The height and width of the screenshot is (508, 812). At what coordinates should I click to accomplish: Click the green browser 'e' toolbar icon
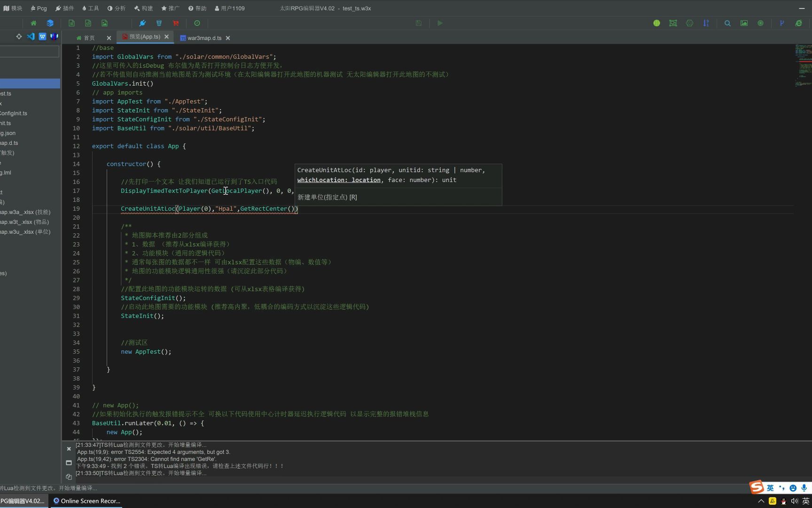[x=798, y=23]
